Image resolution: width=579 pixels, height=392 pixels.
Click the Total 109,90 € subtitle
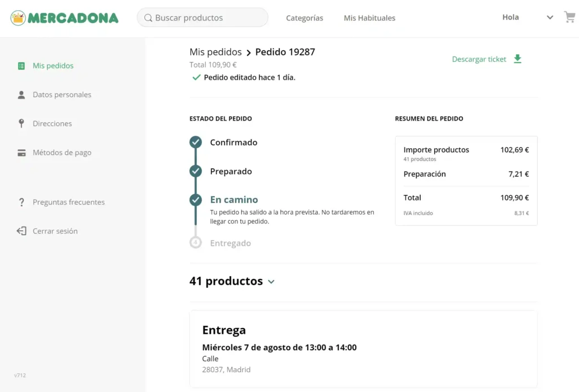coord(213,64)
